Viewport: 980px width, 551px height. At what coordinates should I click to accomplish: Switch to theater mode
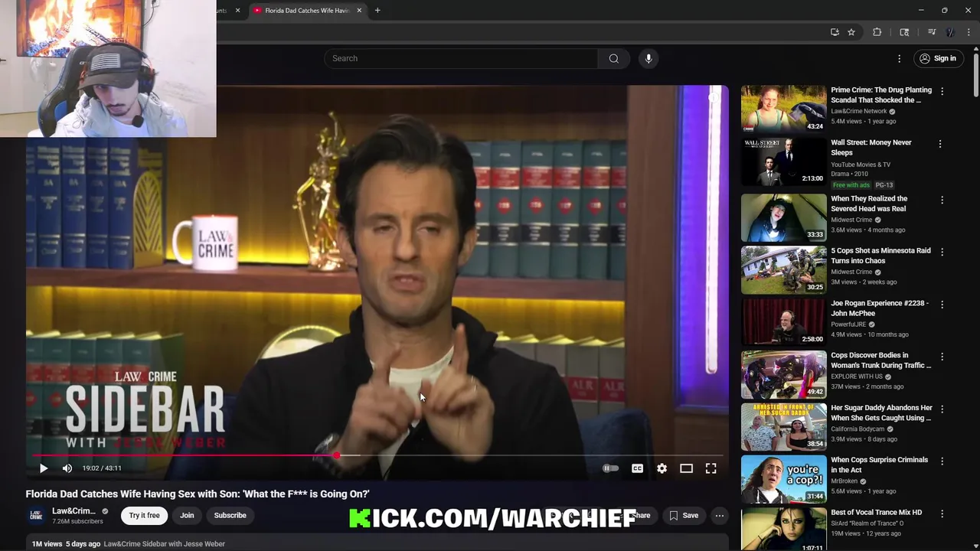point(686,468)
